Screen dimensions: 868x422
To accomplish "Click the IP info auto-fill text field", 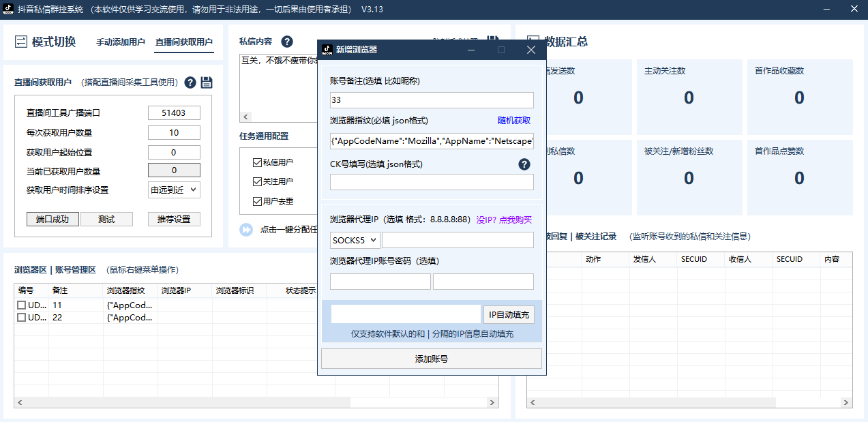I will (x=406, y=314).
